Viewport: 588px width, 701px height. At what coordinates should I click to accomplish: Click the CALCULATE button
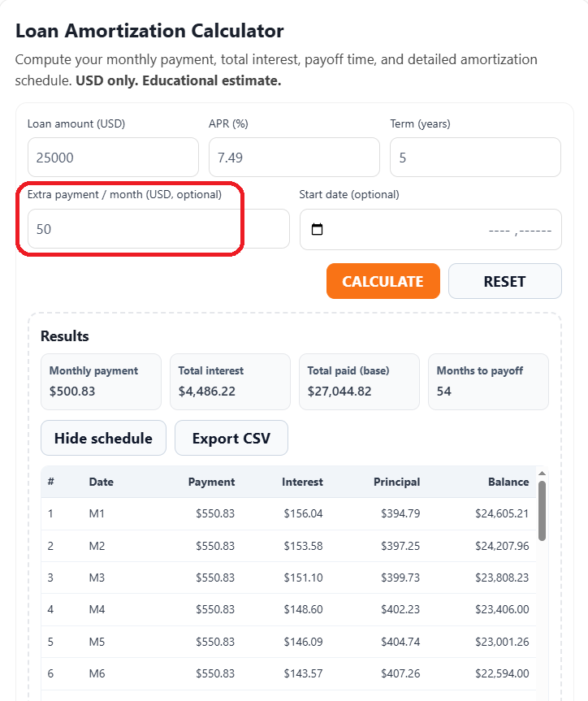[x=383, y=280]
